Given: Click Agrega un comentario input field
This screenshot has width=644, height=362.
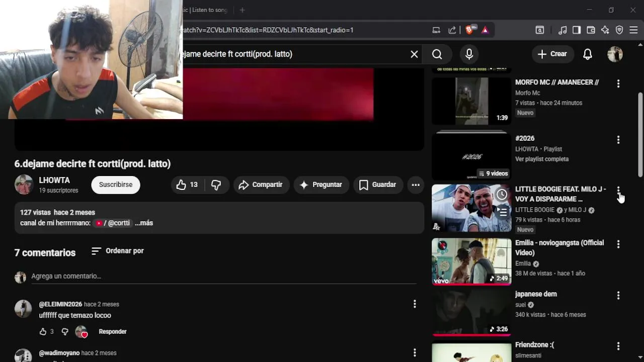Looking at the screenshot, I should click(x=224, y=277).
